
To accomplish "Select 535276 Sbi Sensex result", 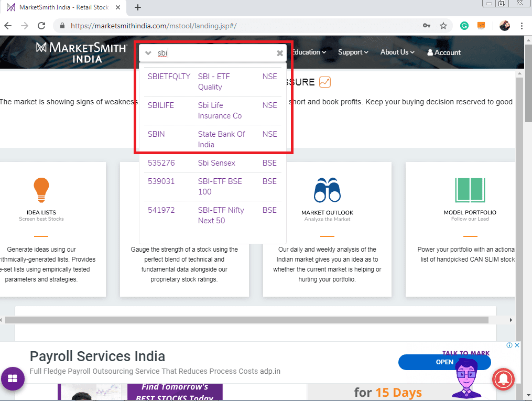I will point(213,163).
